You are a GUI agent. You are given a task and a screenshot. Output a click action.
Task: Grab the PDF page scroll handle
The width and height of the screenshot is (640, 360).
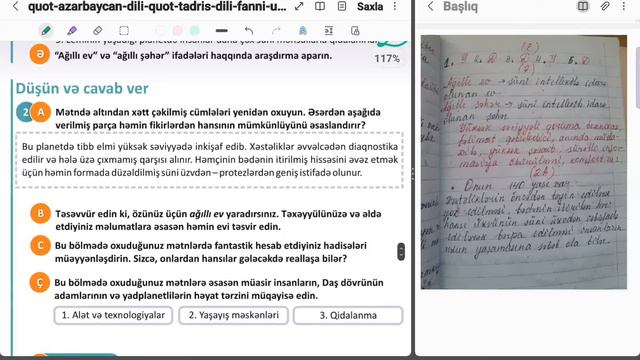pyautogui.click(x=401, y=251)
